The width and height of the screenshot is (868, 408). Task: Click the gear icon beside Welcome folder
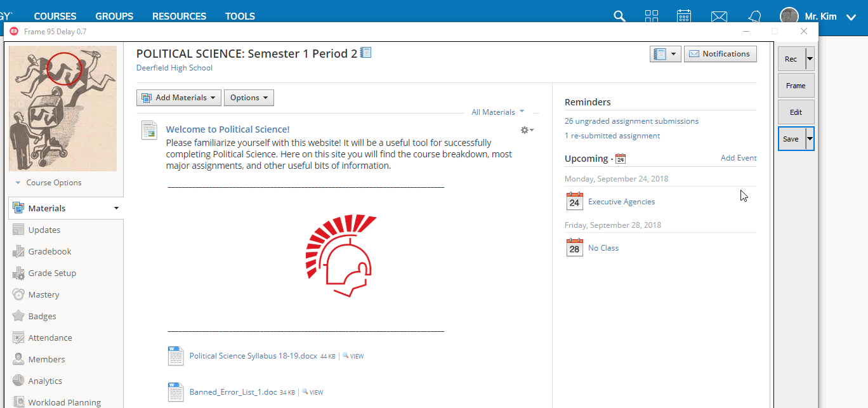click(527, 130)
